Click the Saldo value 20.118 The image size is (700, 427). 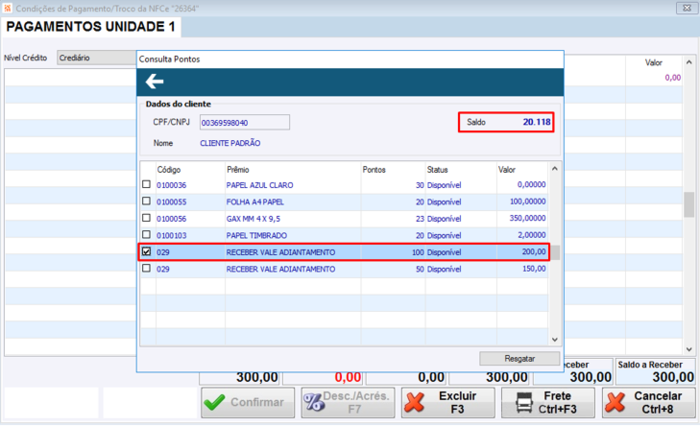(x=537, y=122)
